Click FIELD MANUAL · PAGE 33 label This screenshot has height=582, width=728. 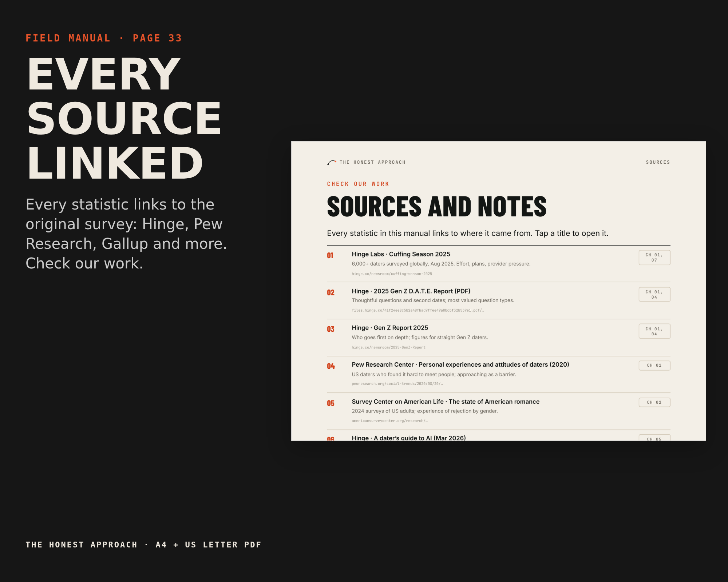[x=104, y=38]
